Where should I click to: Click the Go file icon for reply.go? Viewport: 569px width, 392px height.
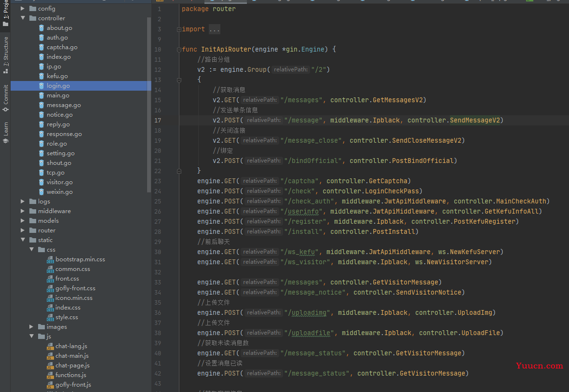point(41,124)
